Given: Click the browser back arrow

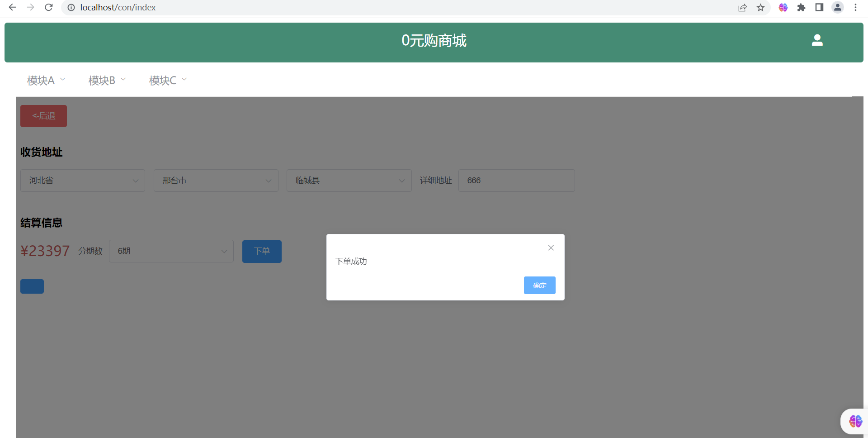Looking at the screenshot, I should tap(12, 7).
